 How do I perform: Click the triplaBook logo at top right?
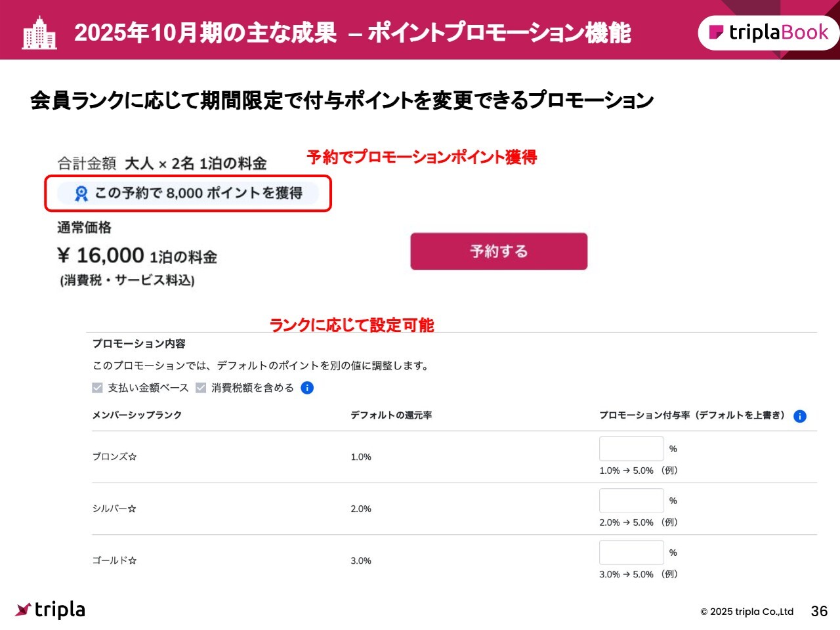click(x=769, y=32)
